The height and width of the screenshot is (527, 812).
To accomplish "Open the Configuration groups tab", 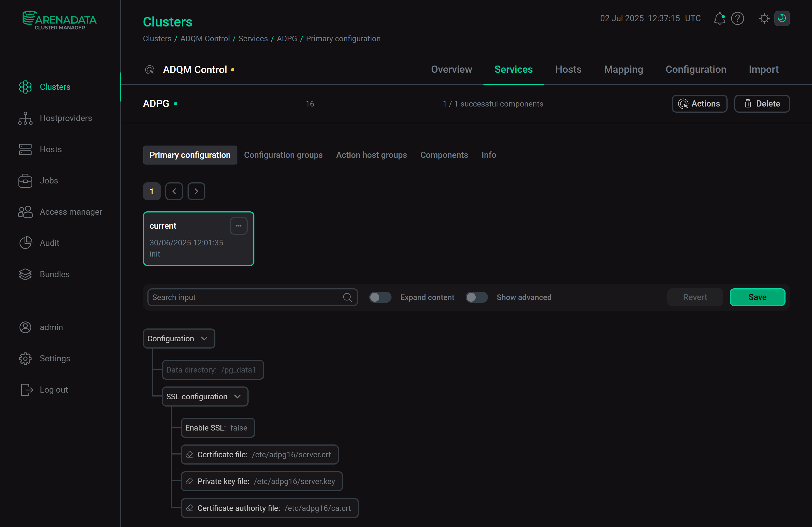I will pyautogui.click(x=283, y=155).
